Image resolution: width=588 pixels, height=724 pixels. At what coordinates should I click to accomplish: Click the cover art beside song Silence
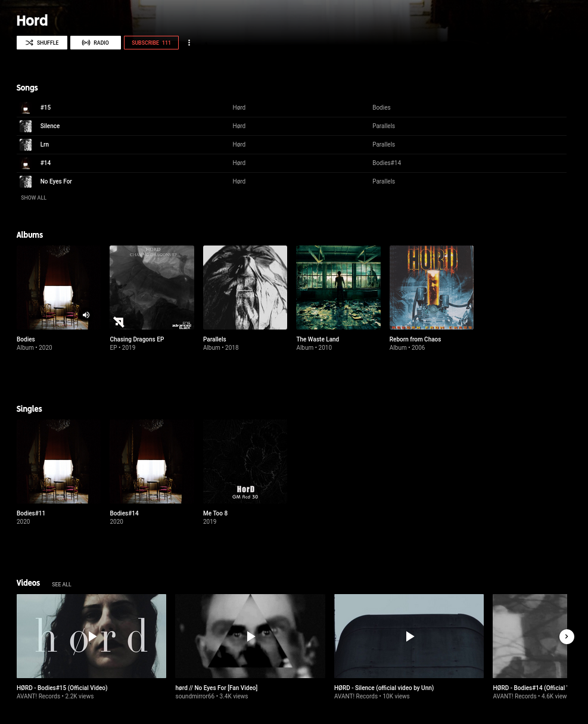[26, 126]
